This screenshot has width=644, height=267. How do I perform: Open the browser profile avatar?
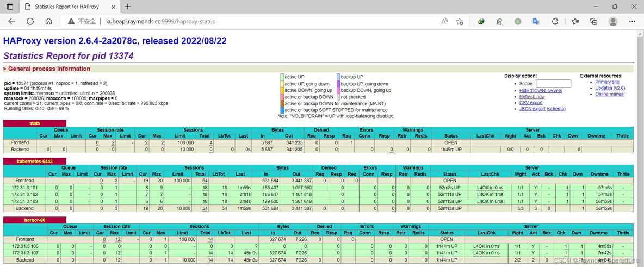point(613,22)
